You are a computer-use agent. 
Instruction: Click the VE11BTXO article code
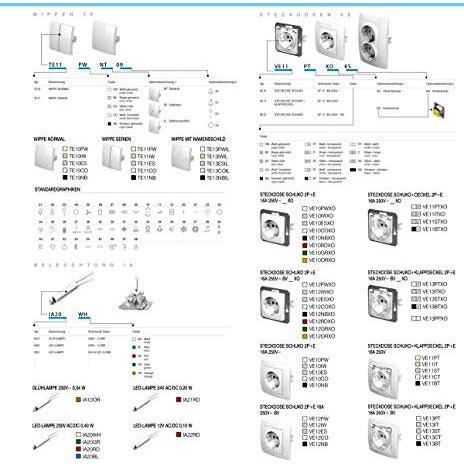click(435, 229)
